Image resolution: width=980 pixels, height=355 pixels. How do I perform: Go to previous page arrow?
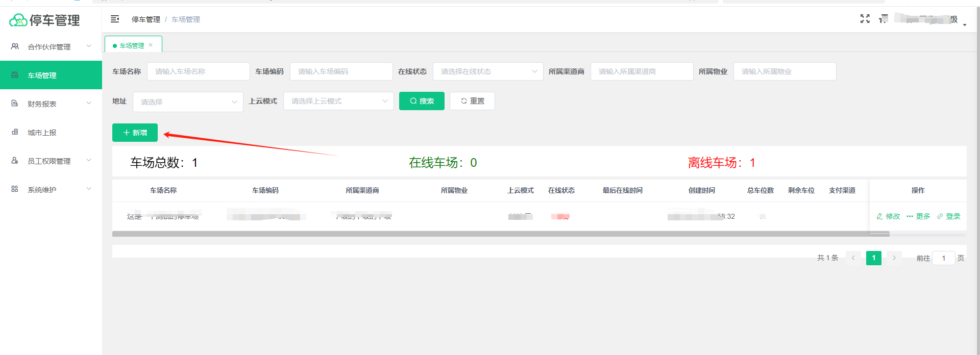pyautogui.click(x=853, y=258)
